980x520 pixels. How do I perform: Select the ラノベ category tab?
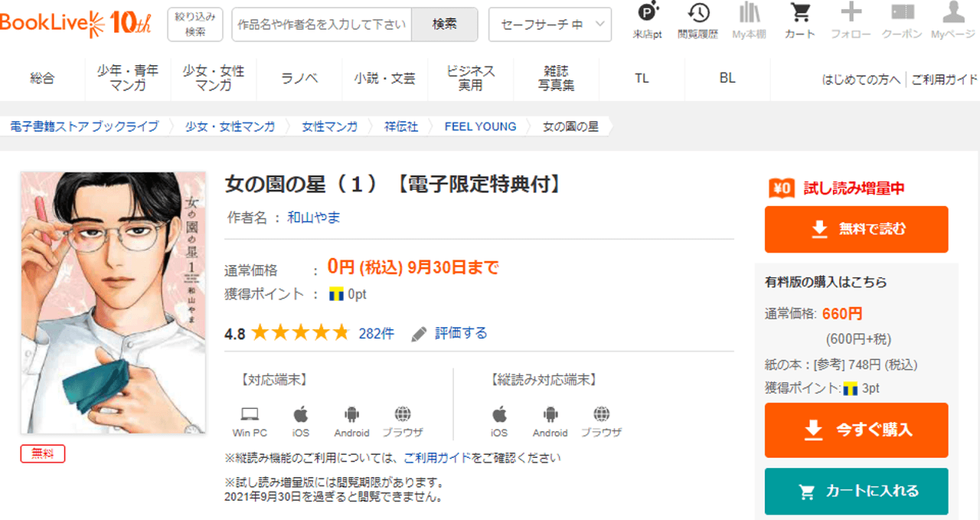[299, 78]
